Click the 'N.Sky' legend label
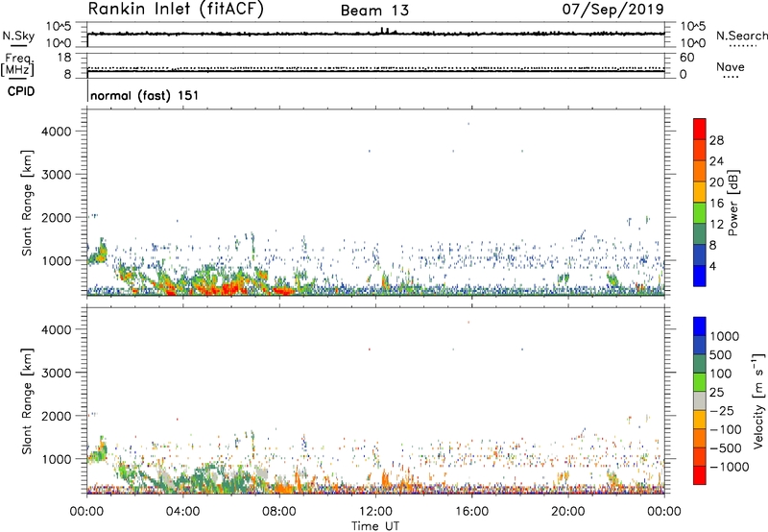Screen dimensions: 768x532 18,36
